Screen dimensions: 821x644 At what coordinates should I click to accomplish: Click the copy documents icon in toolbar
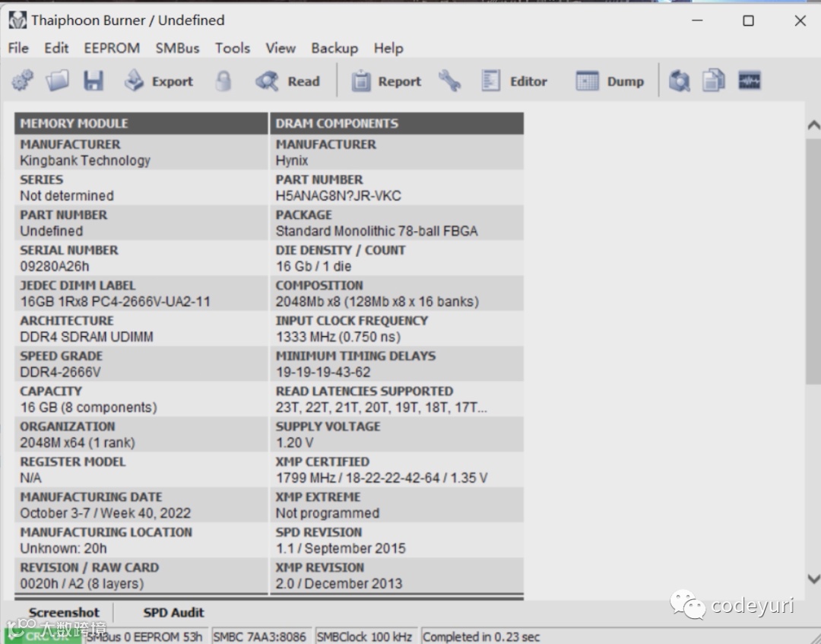click(714, 81)
